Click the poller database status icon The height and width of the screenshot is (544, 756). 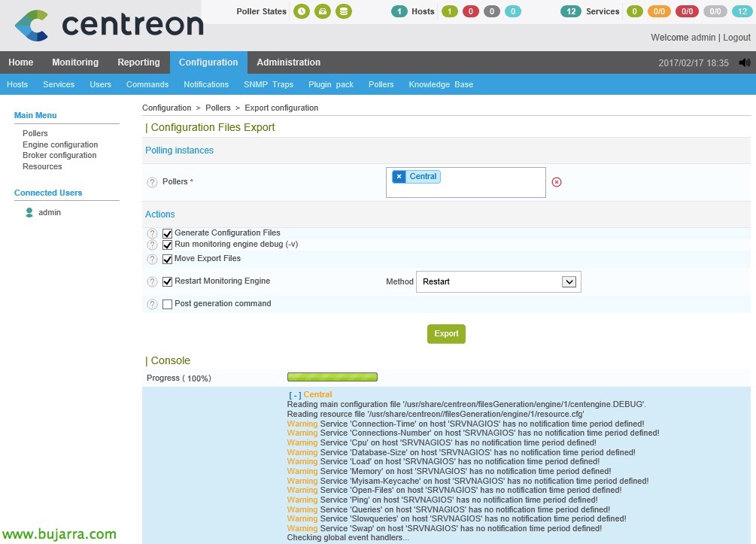point(344,11)
